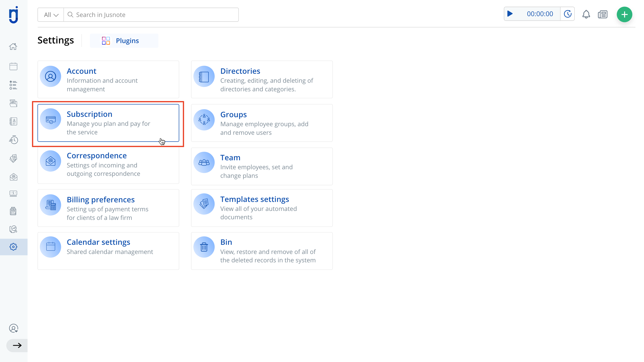Click the Templates settings documents icon
Viewport: 644px width, 362px height.
[x=204, y=204]
